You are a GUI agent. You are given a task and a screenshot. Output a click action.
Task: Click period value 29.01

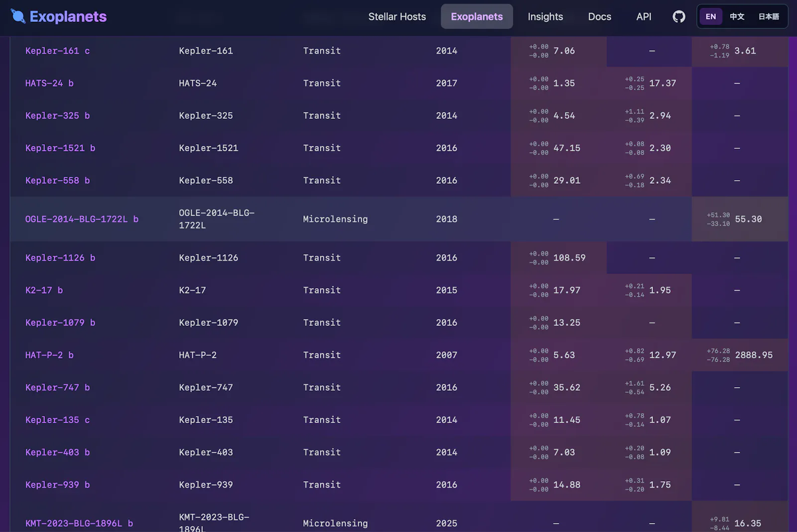click(567, 180)
